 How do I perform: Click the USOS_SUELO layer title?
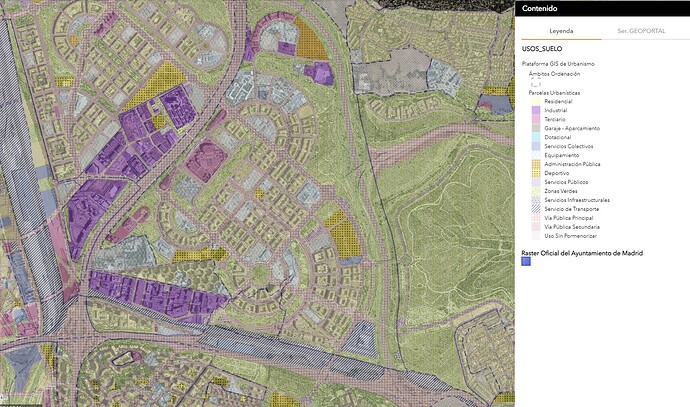point(540,51)
